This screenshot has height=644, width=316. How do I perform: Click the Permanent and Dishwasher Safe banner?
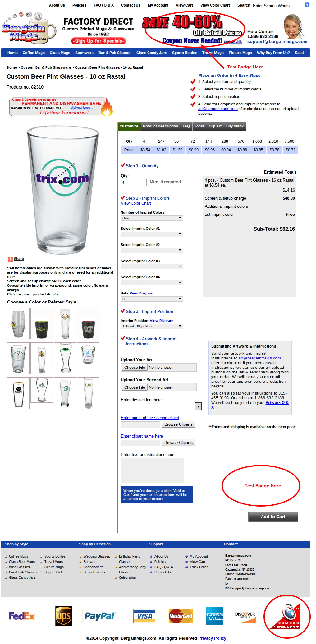(x=62, y=107)
